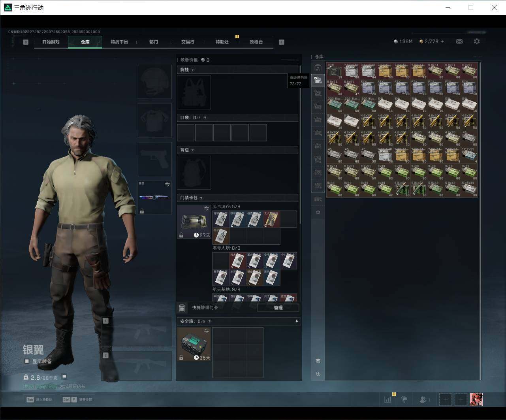The image size is (506, 420).
Task: Open the settings gear in top bar
Action: tap(477, 41)
